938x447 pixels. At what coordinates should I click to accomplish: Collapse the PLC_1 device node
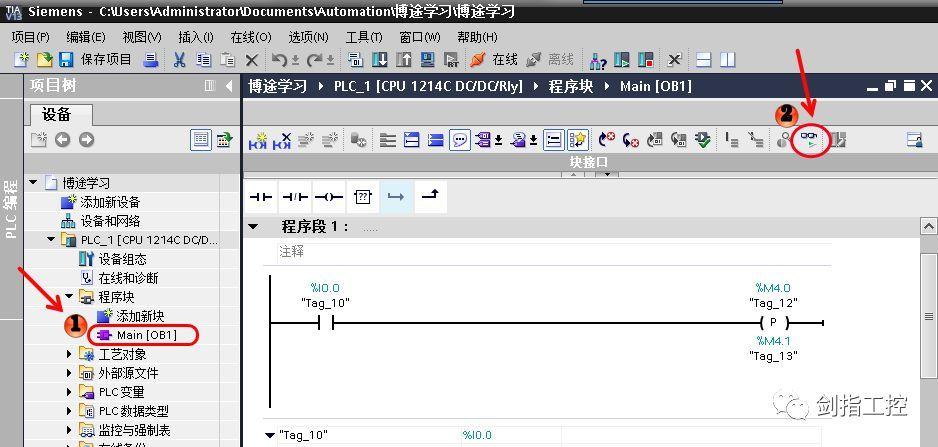[x=51, y=240]
